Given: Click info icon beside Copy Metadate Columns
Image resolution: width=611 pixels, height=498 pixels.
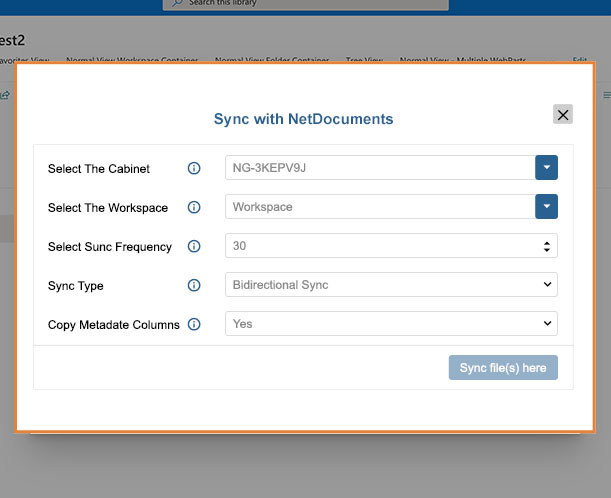Looking at the screenshot, I should pyautogui.click(x=194, y=324).
